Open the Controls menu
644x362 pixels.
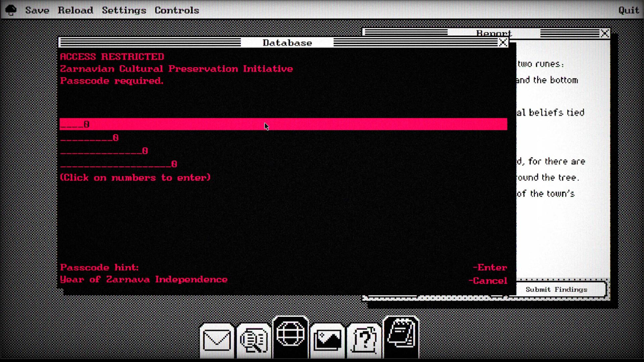coord(177,10)
